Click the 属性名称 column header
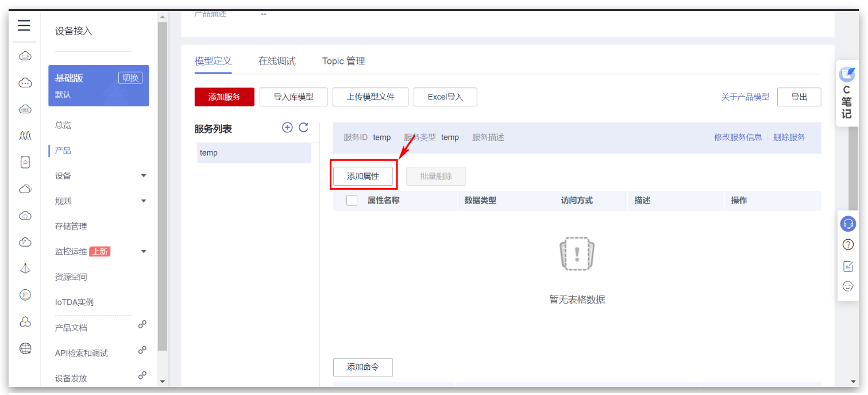Screen dimensions: 868x395 [x=384, y=201]
